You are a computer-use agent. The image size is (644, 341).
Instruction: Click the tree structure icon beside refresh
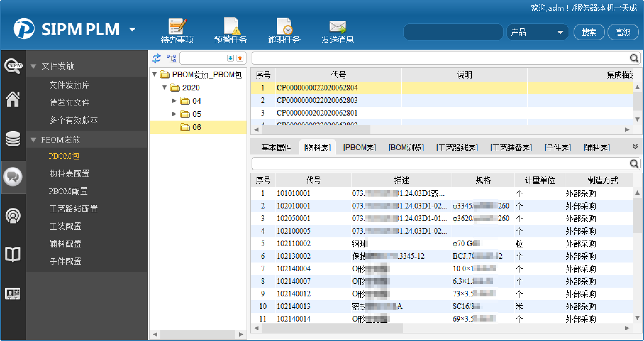pos(171,58)
